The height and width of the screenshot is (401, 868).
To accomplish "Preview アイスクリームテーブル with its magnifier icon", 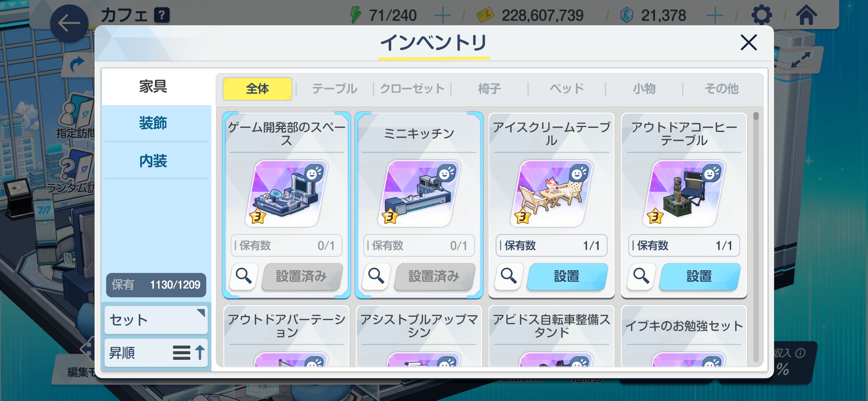I will pos(509,276).
